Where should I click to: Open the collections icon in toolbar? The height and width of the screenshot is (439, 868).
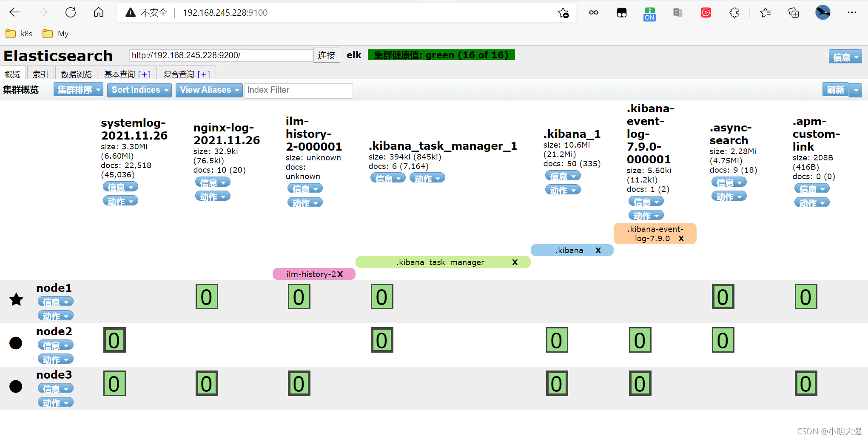(x=794, y=13)
